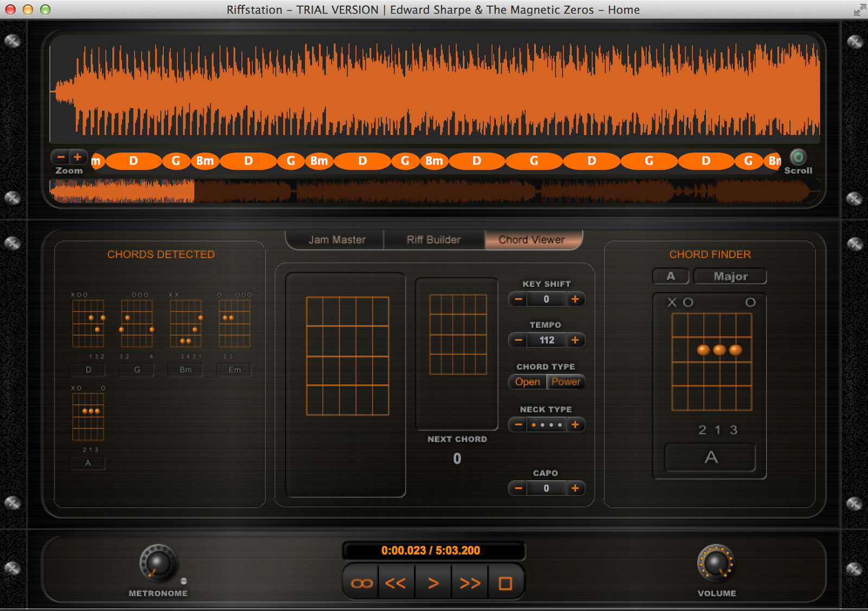This screenshot has height=611, width=868.
Task: Rewind with the << button
Action: [x=395, y=583]
